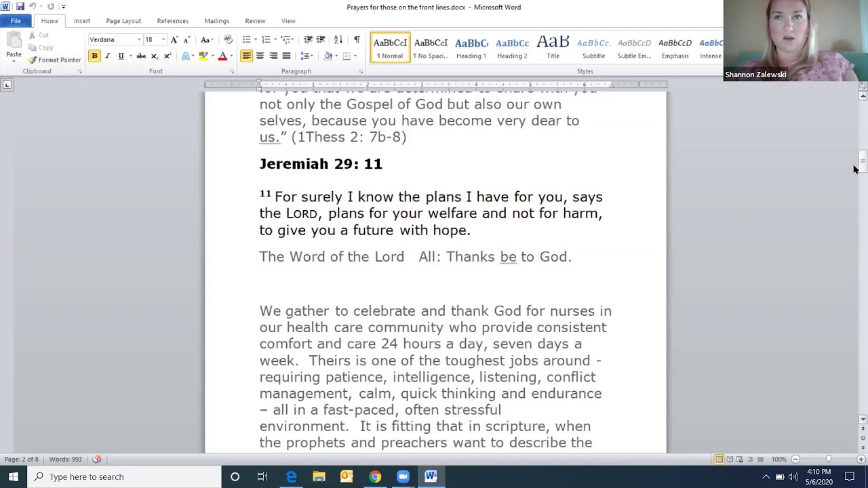Toggle Italic formatting
Screen dimensions: 868x488
click(107, 56)
